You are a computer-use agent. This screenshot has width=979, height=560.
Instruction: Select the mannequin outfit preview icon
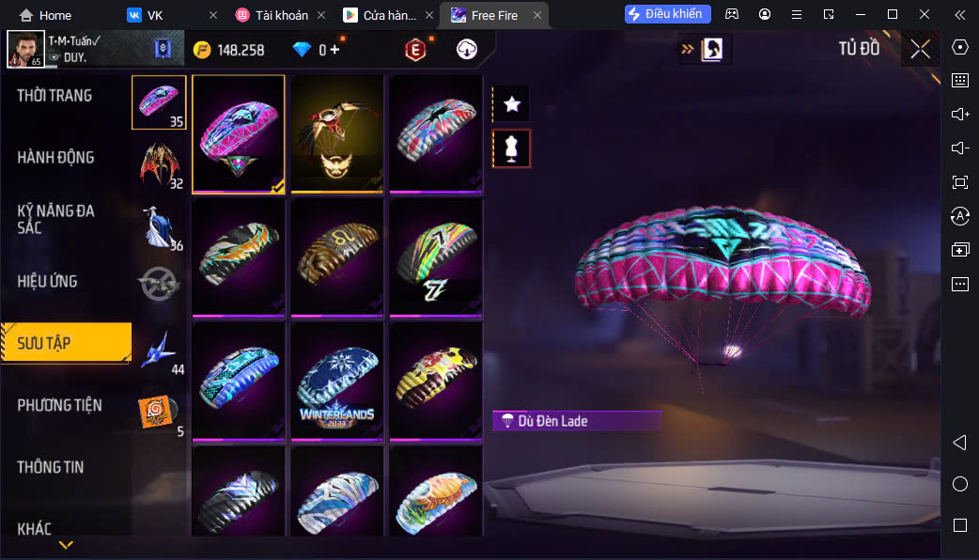click(x=511, y=148)
